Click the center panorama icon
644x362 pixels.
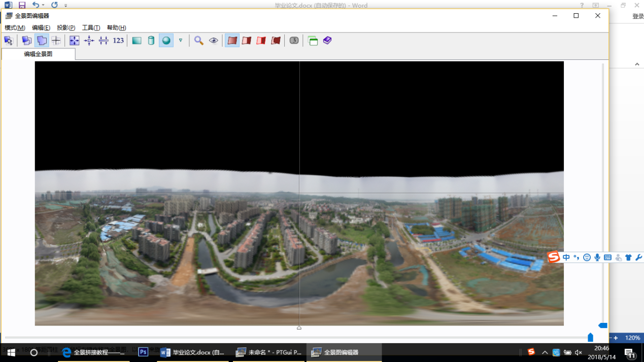(89, 41)
